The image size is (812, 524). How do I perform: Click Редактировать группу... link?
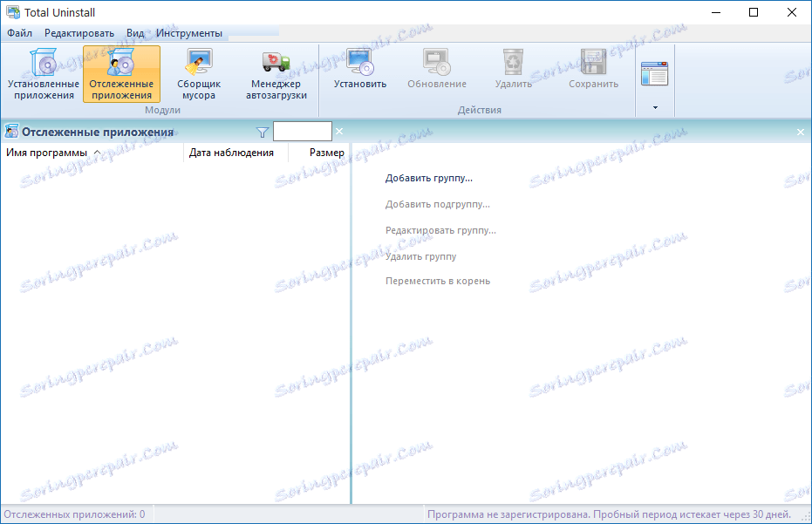pos(440,230)
